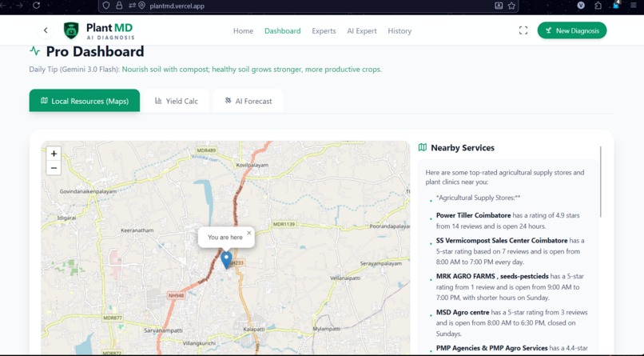Click the Kovilpalayam label on the map
Screen dimensions: 644x356
tap(252, 165)
